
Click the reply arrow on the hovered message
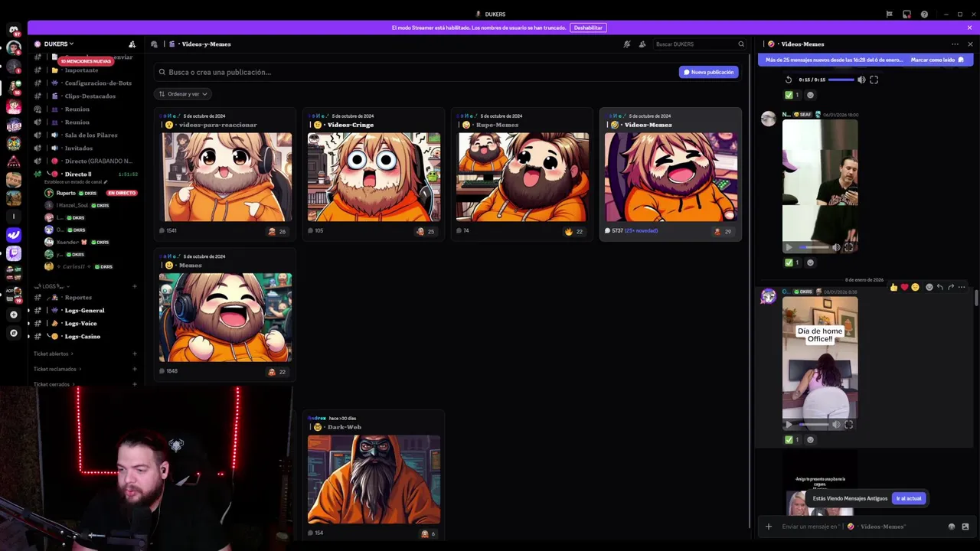pyautogui.click(x=939, y=287)
